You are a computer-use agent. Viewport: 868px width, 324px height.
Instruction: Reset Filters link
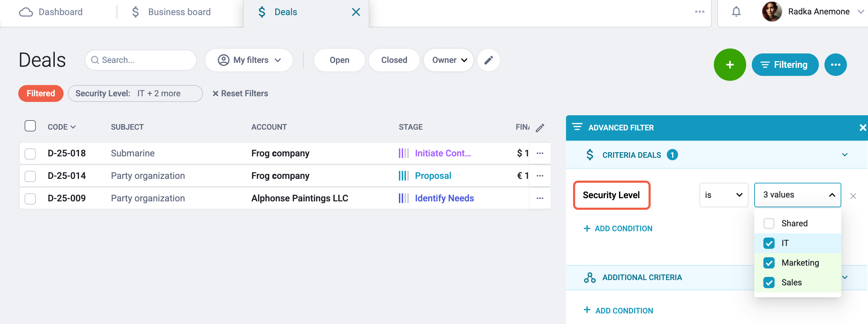240,93
